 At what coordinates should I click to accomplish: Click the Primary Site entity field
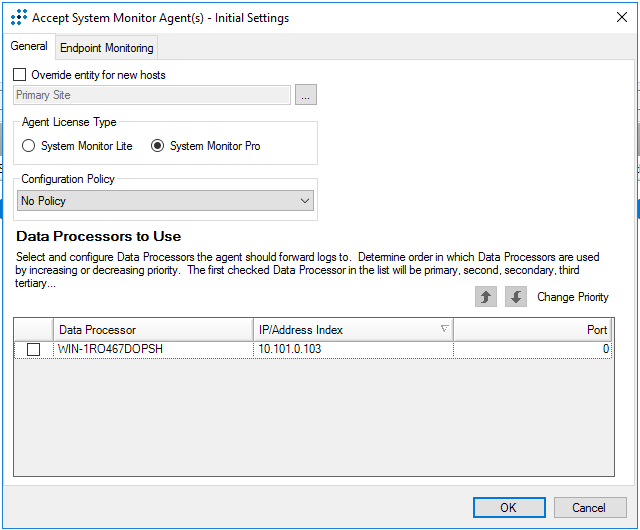click(152, 95)
